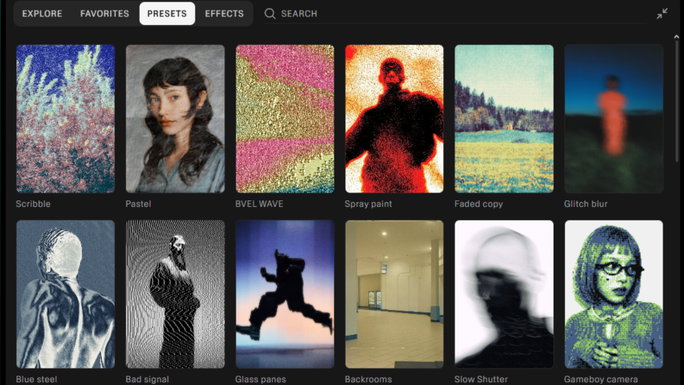Click the "Glitch blur" label text
The height and width of the screenshot is (385, 684).
[x=585, y=204]
